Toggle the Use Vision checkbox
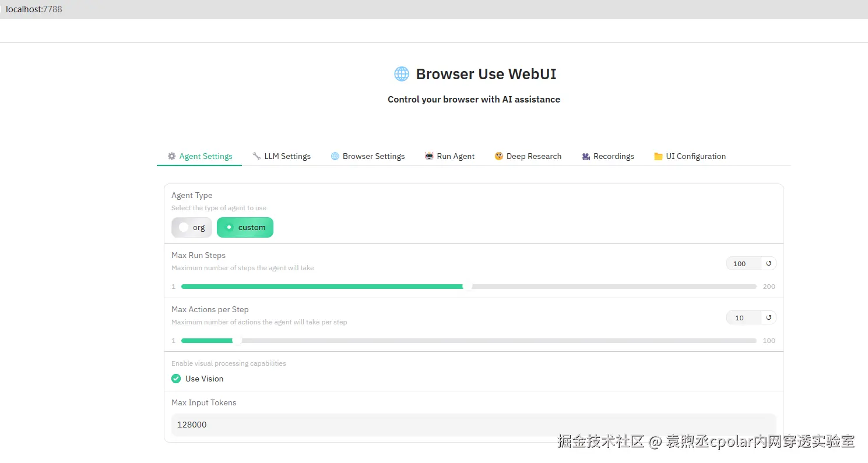Image resolution: width=868 pixels, height=463 pixels. [176, 379]
